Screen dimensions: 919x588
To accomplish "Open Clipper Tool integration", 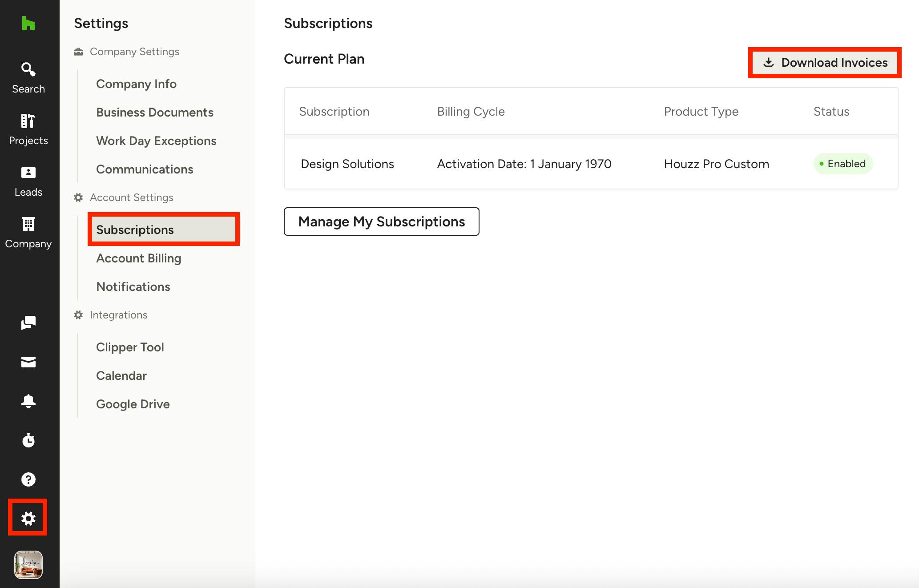I will [130, 347].
